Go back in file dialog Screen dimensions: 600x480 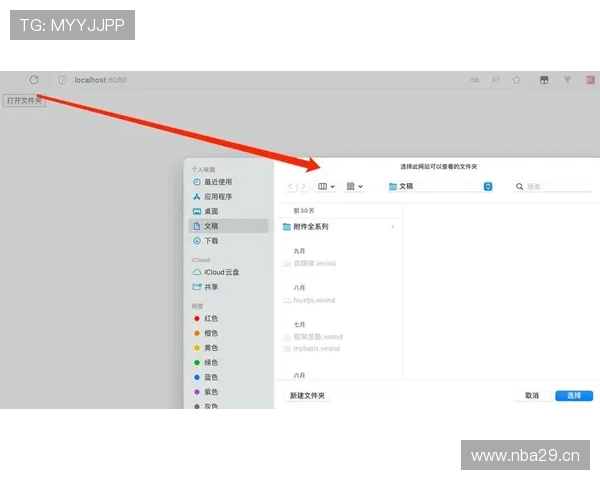[x=290, y=186]
